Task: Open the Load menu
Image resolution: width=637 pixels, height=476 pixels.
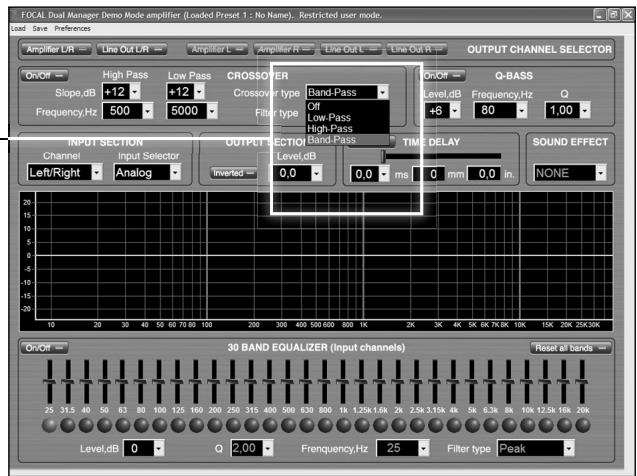Action: coord(18,28)
